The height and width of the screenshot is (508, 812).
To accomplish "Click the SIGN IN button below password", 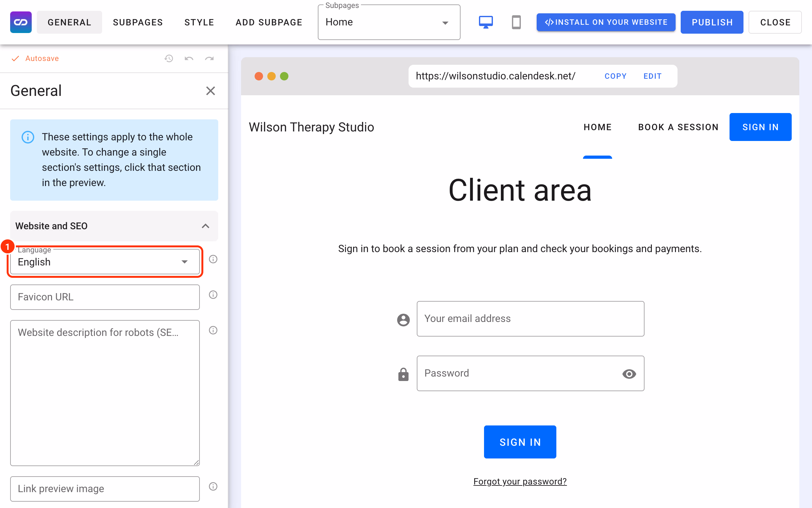I will [x=520, y=442].
